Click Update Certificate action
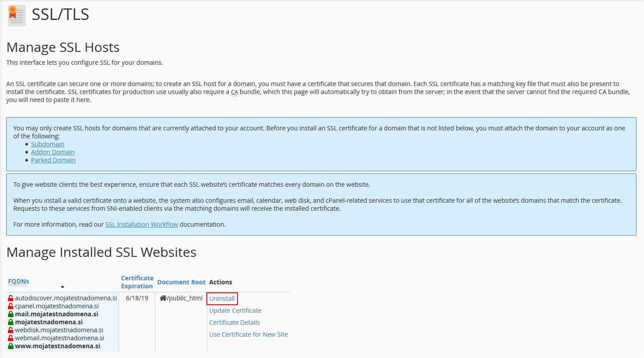 235,311
